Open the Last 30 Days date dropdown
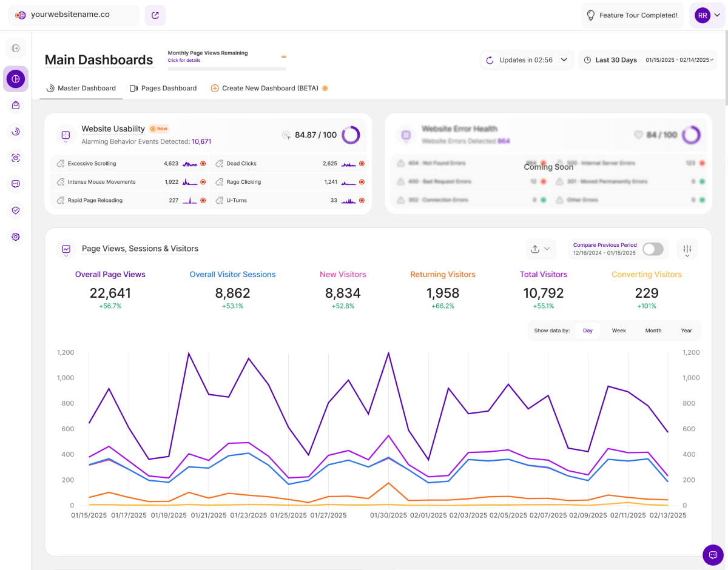 tap(647, 60)
